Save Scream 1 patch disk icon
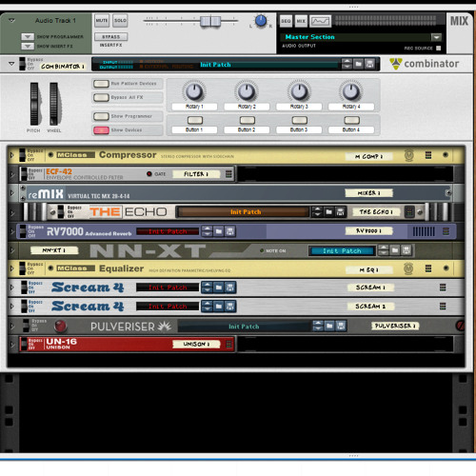This screenshot has height=476, width=476. (230, 288)
